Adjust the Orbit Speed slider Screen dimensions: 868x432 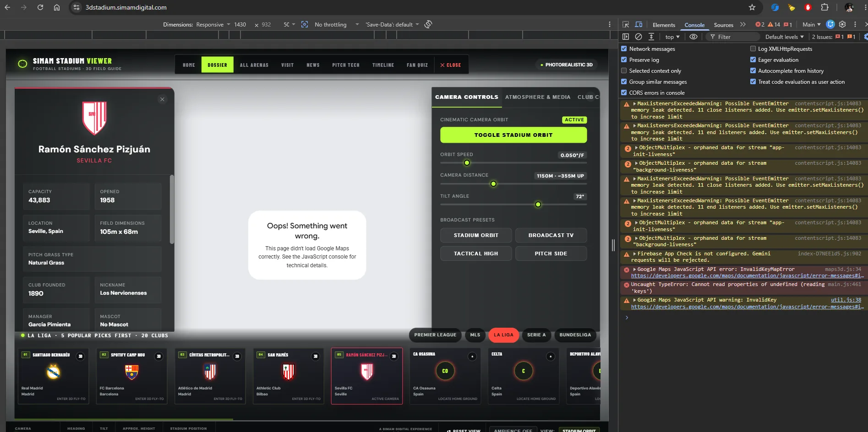tap(513, 163)
